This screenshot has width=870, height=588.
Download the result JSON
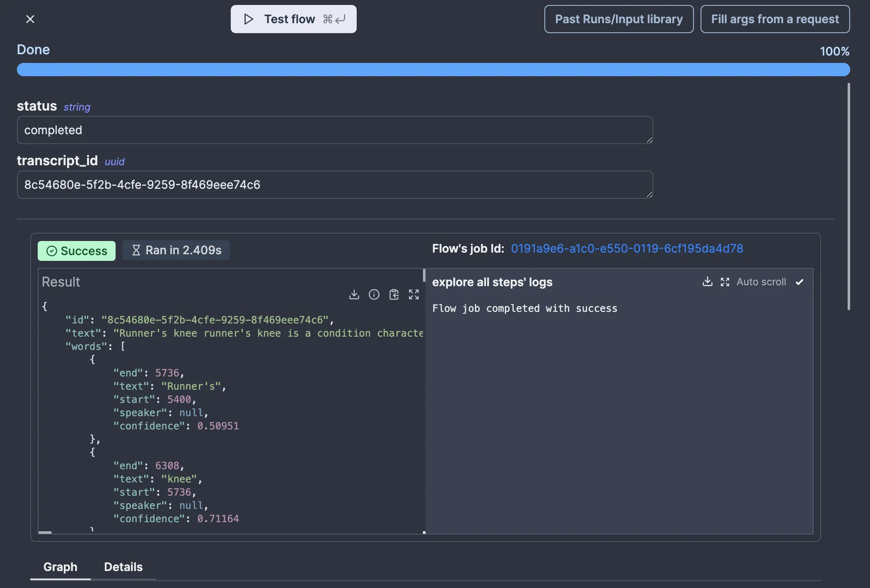point(354,294)
